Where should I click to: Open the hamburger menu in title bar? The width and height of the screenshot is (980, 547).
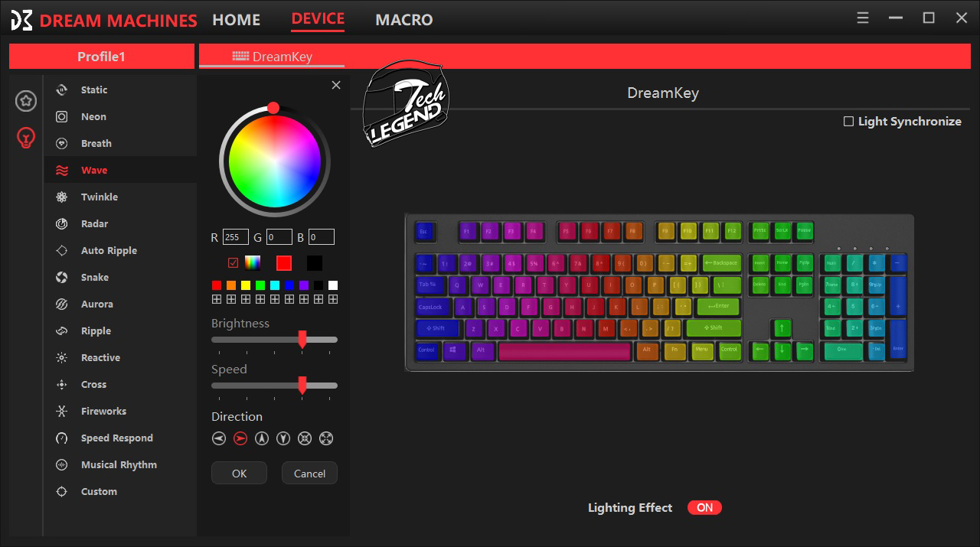tap(863, 18)
